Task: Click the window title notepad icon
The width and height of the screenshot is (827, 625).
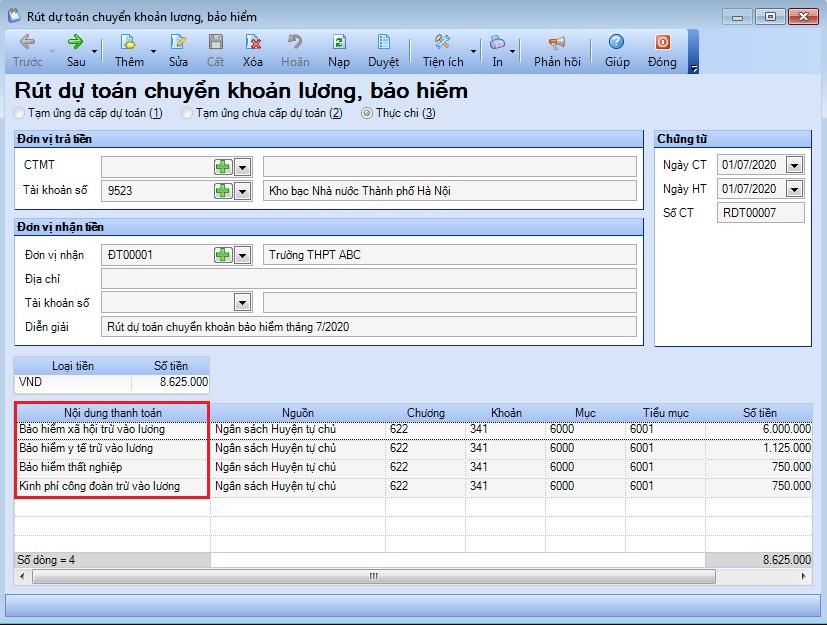Action: tap(14, 16)
